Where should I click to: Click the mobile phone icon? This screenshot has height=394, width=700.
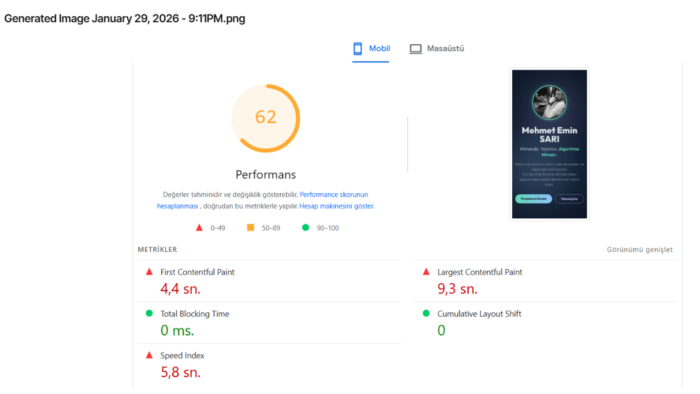pos(358,49)
